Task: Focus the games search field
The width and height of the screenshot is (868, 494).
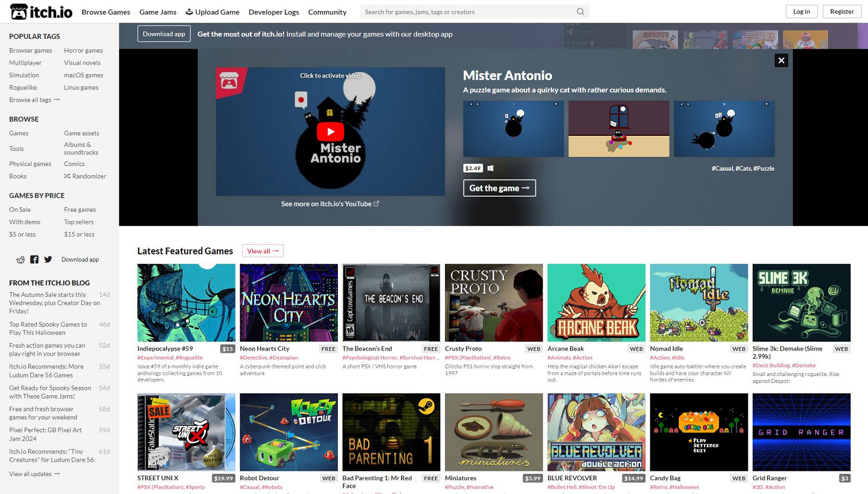Action: 468,12
